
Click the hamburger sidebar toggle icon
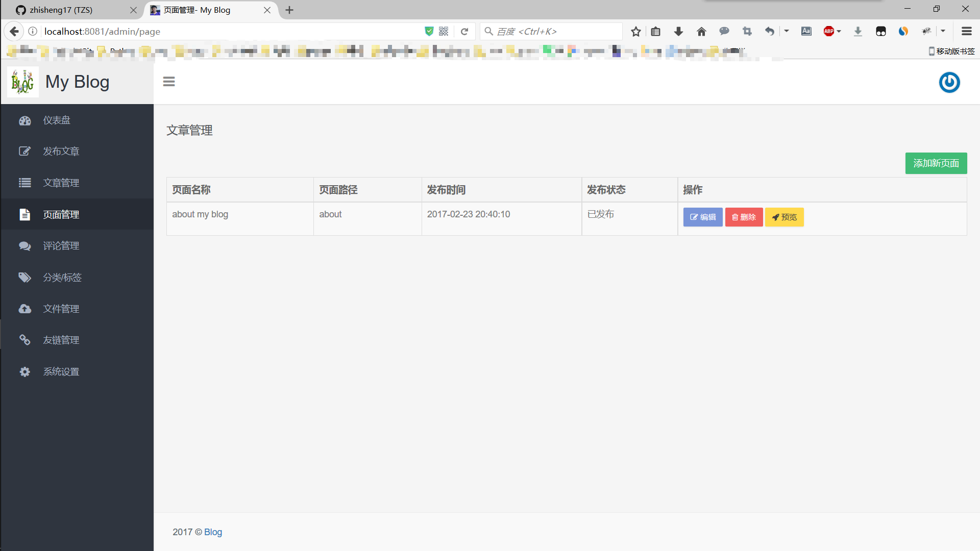(x=169, y=82)
